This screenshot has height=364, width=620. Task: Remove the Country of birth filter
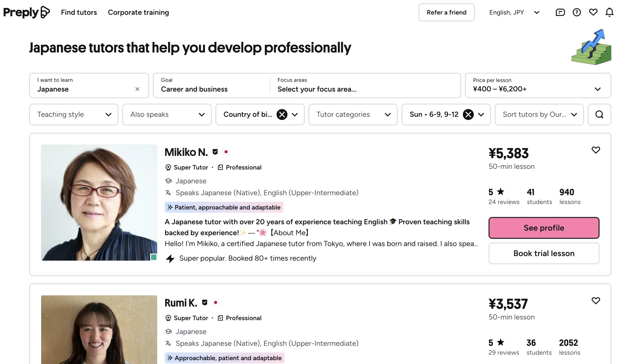(x=282, y=114)
